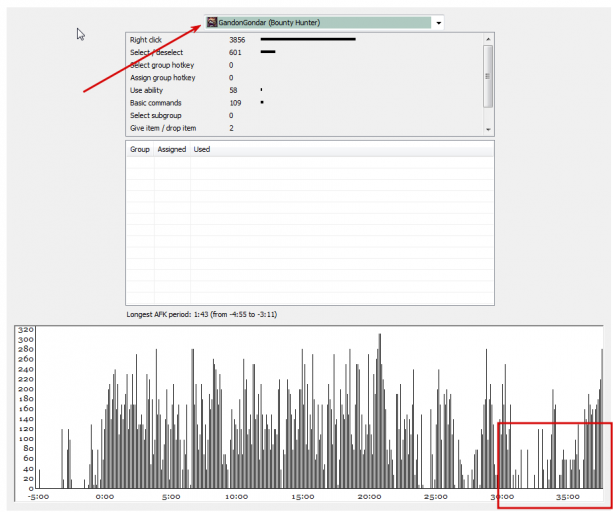Select the Right click action row
Viewport: 613px width, 512px height.
305,40
